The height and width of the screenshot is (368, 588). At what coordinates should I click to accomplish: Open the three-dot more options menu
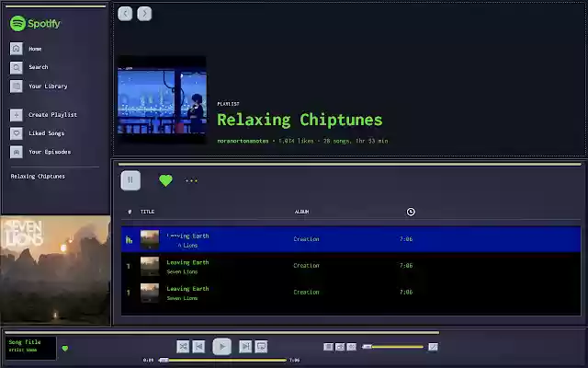coord(191,181)
